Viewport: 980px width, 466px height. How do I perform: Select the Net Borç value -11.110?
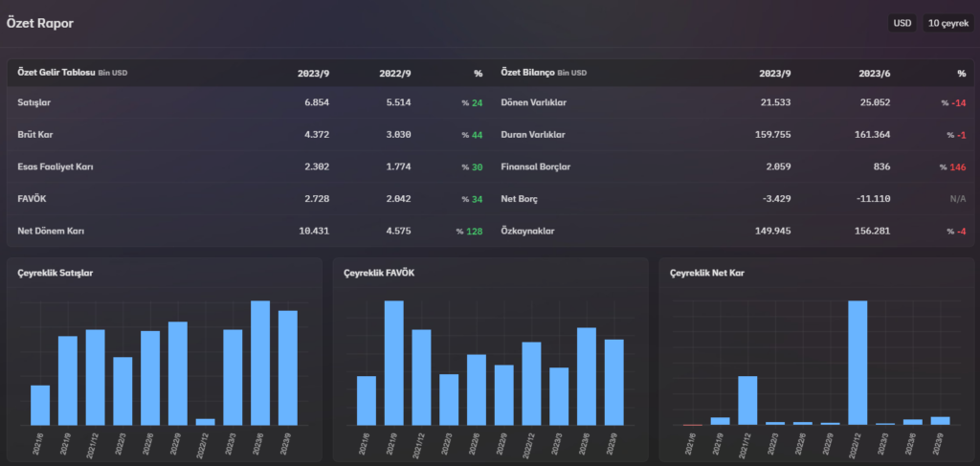(x=873, y=199)
